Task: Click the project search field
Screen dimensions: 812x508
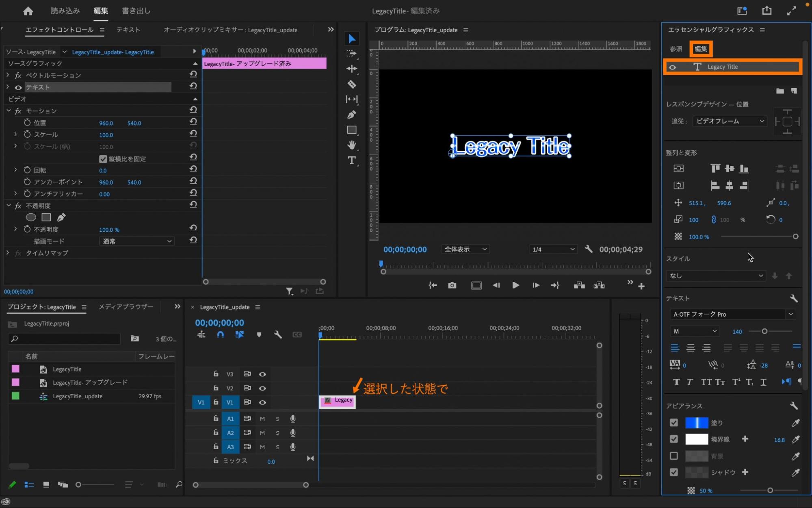Action: 65,339
